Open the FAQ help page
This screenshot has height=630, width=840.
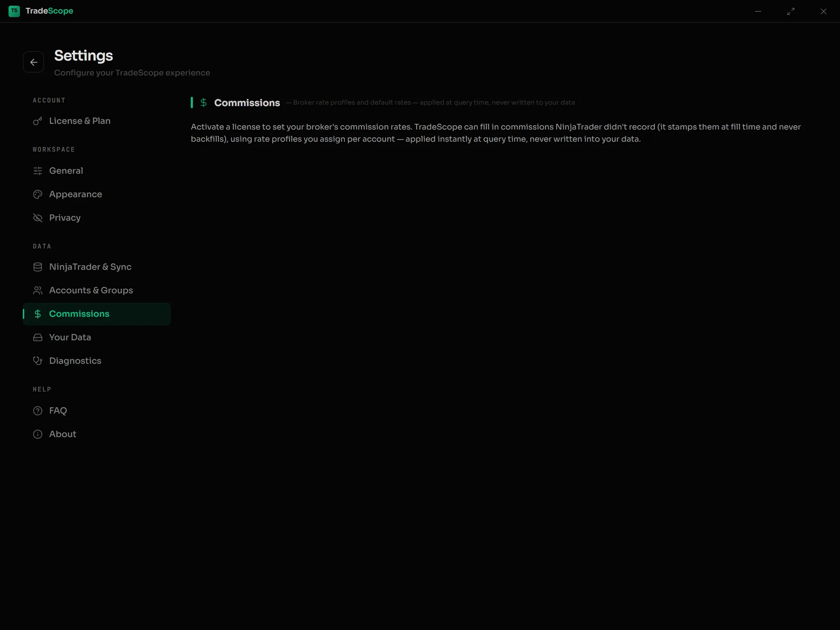(x=97, y=411)
